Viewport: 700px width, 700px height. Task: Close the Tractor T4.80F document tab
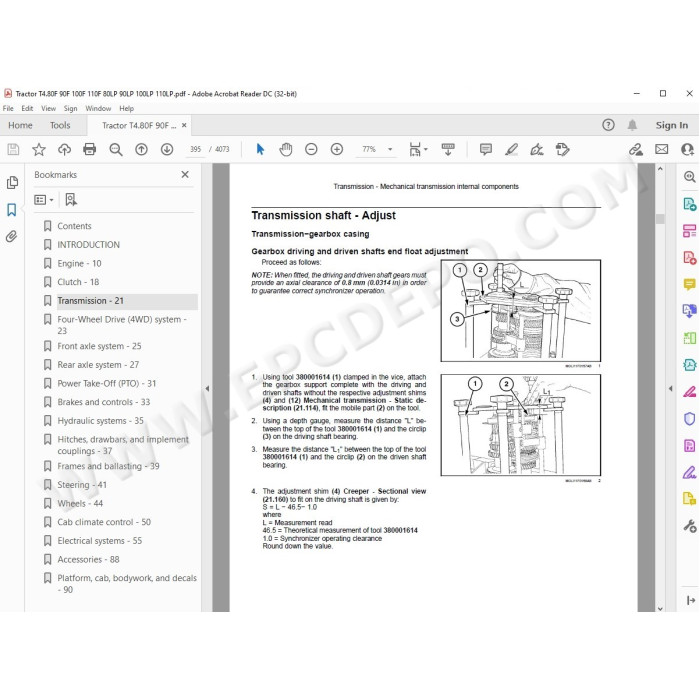click(184, 125)
